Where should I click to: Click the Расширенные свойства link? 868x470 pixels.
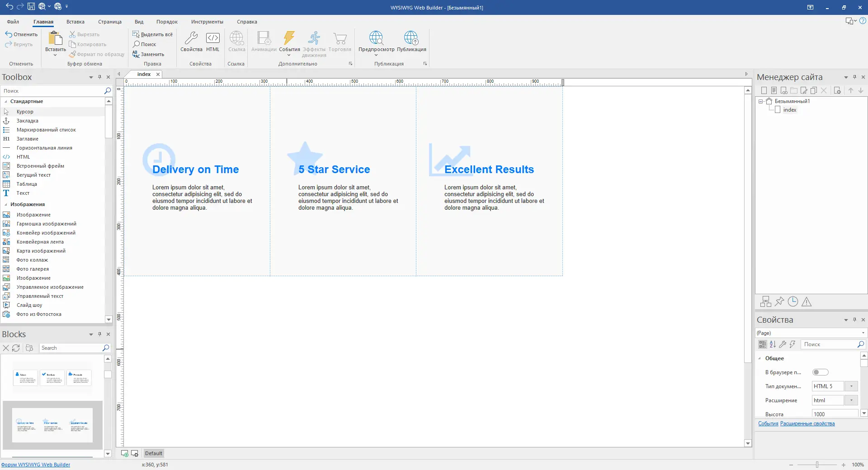[807, 423]
